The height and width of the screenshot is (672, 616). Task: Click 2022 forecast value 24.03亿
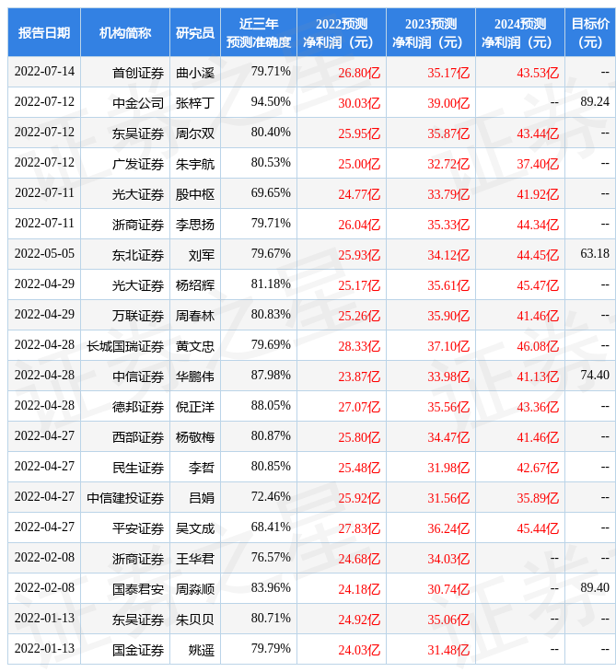(359, 650)
